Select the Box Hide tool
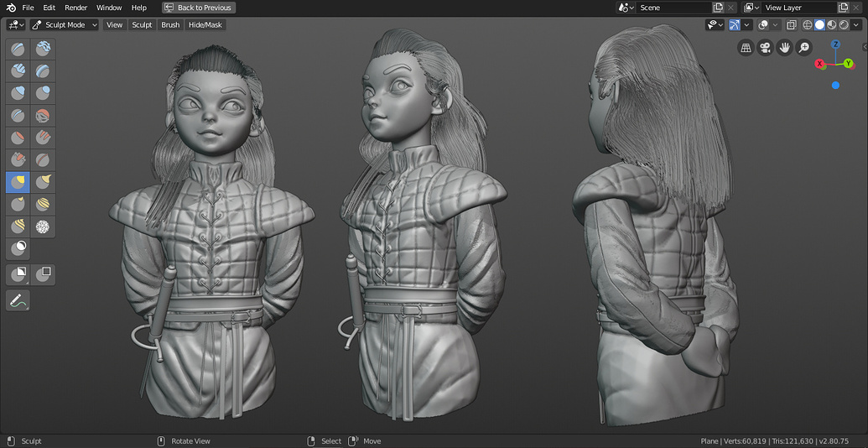The width and height of the screenshot is (868, 448). click(x=43, y=274)
